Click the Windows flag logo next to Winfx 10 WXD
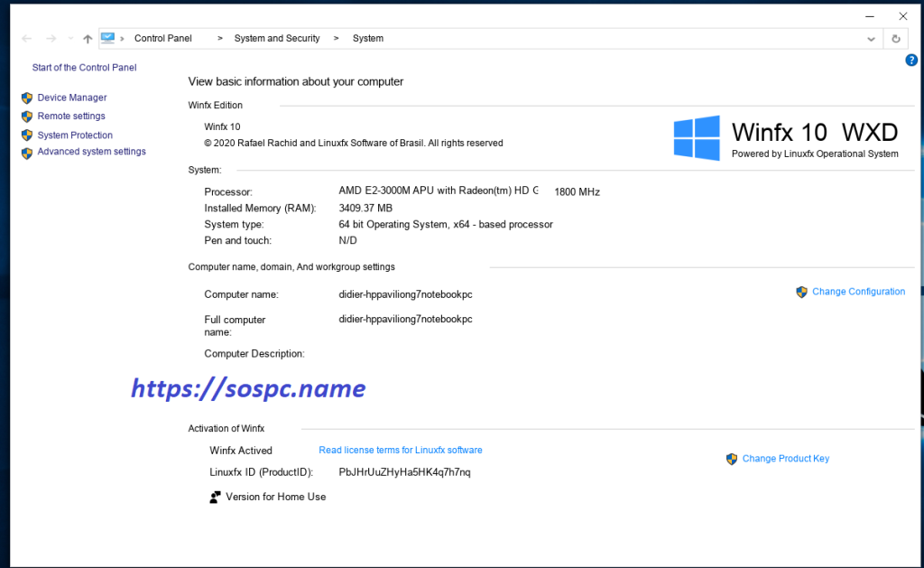The image size is (924, 568). (696, 137)
